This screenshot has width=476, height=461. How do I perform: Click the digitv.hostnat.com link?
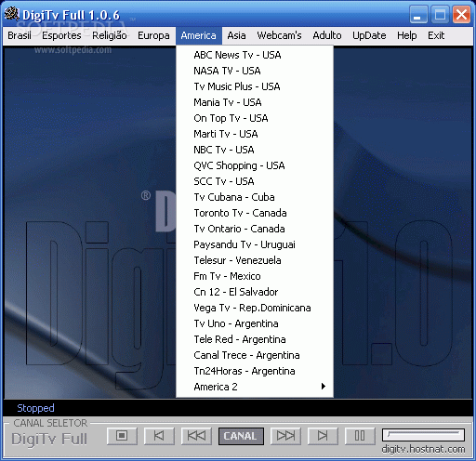coord(423,449)
